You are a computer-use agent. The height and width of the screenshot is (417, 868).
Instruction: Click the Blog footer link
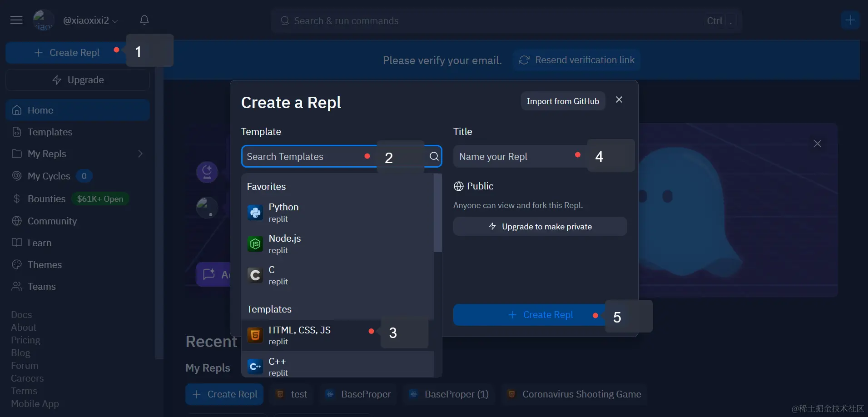pos(20,353)
